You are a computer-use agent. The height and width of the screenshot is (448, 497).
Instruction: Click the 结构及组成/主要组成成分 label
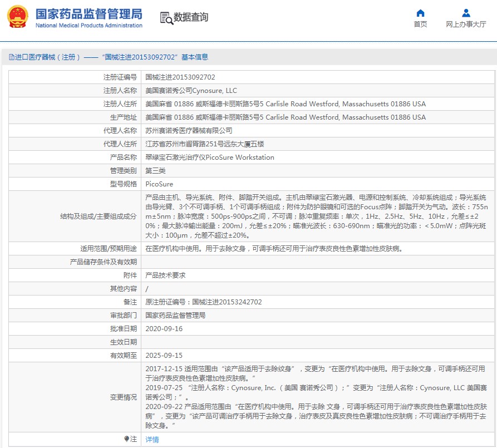[x=99, y=216]
